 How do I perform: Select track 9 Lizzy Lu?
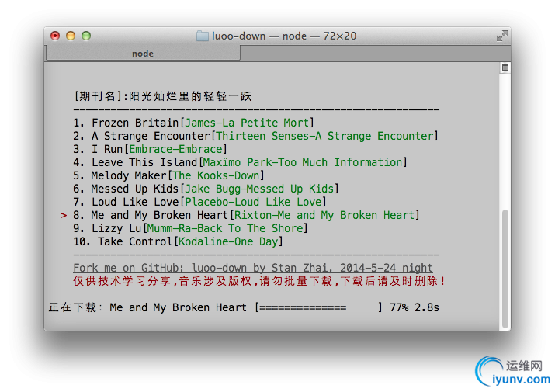pyautogui.click(x=190, y=228)
